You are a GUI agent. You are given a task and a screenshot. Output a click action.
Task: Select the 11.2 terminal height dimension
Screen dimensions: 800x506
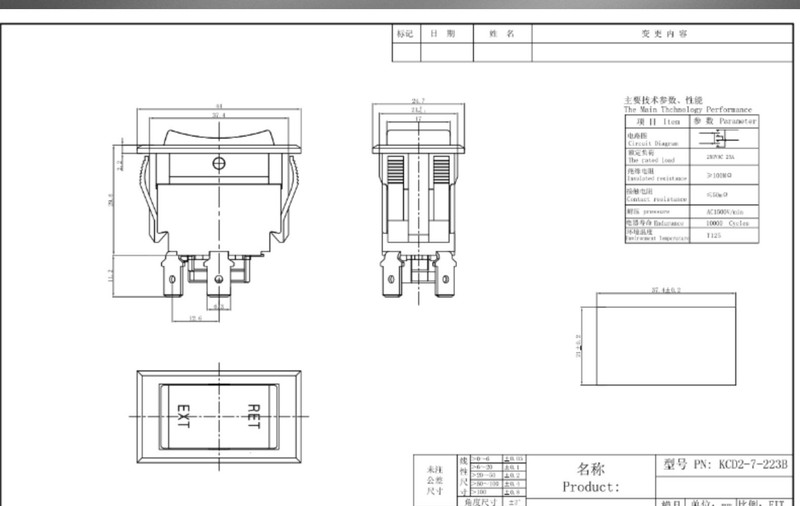click(x=110, y=275)
